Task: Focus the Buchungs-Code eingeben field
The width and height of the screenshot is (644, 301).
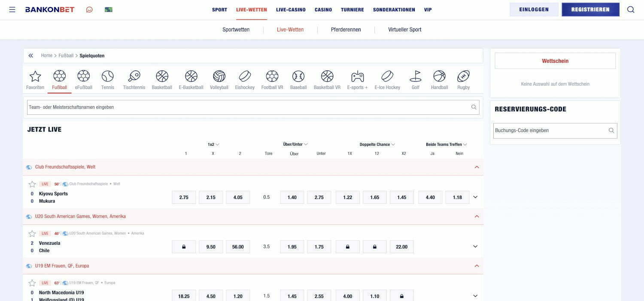Action: click(555, 130)
